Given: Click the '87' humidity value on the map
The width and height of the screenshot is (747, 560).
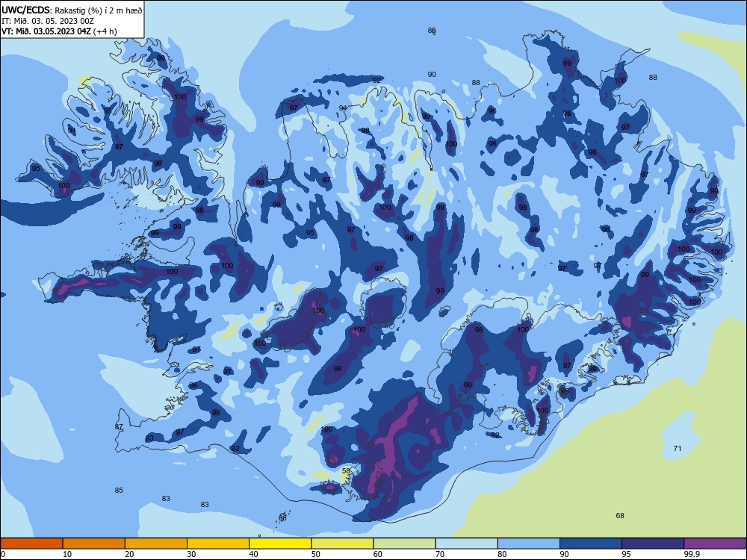Looking at the screenshot, I should tap(119, 426).
